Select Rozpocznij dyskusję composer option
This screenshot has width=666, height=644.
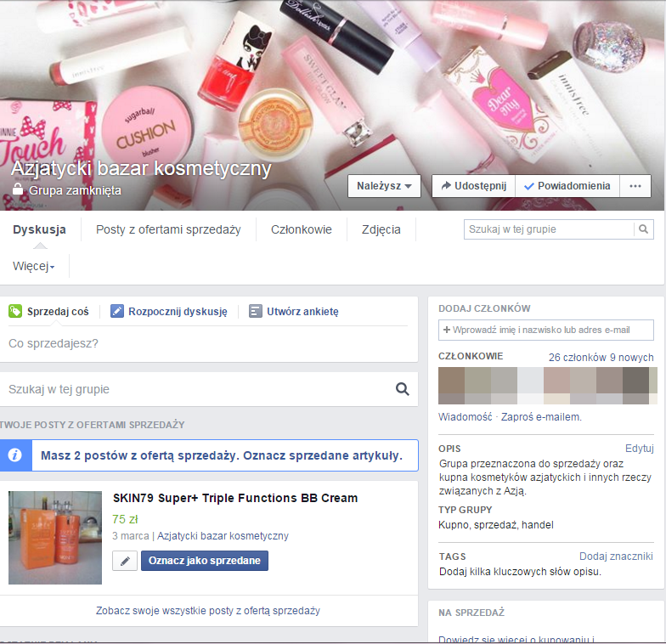pos(169,311)
